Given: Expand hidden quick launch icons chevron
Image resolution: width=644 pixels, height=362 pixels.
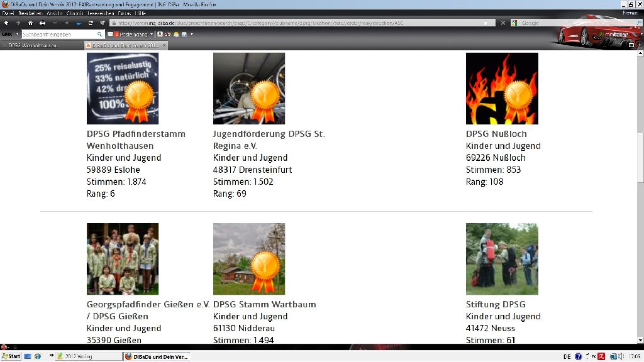Looking at the screenshot, I should pos(52,356).
